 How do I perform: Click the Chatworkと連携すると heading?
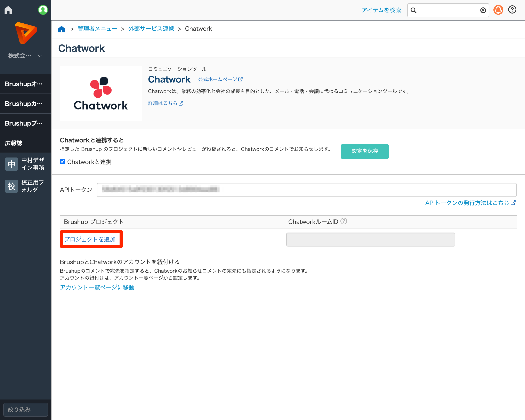92,140
